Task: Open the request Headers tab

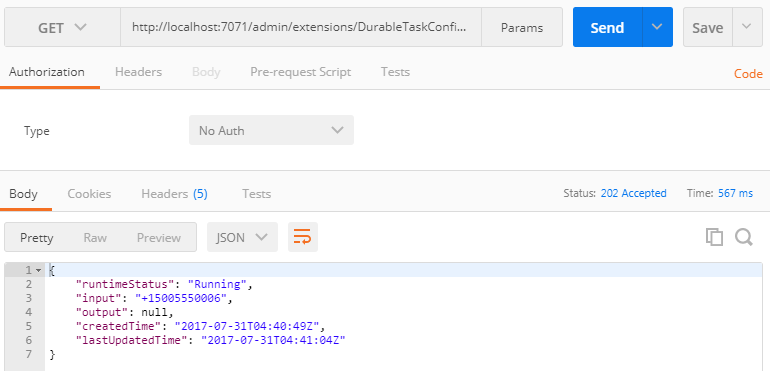Action: (138, 72)
